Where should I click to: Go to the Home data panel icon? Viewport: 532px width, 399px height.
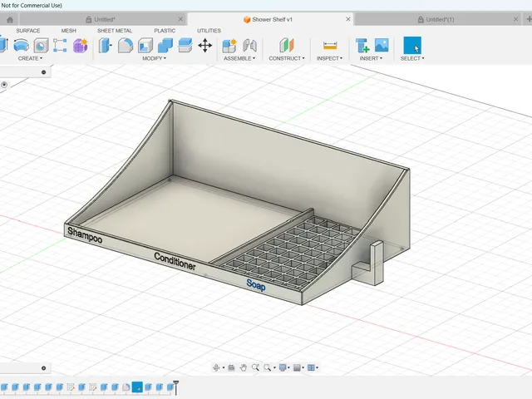pyautogui.click(x=10, y=20)
